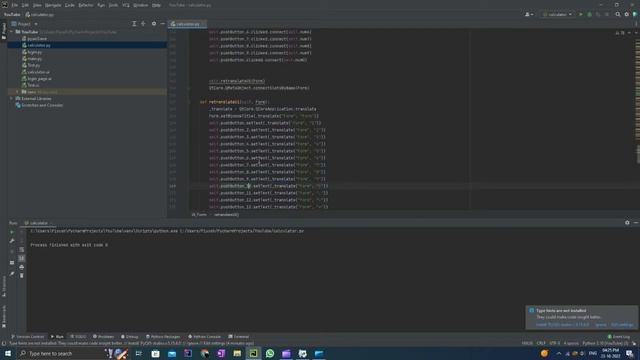The height and width of the screenshot is (360, 640).
Task: Toggle the Bookmarks tool window on the left stripe
Action: point(4,316)
